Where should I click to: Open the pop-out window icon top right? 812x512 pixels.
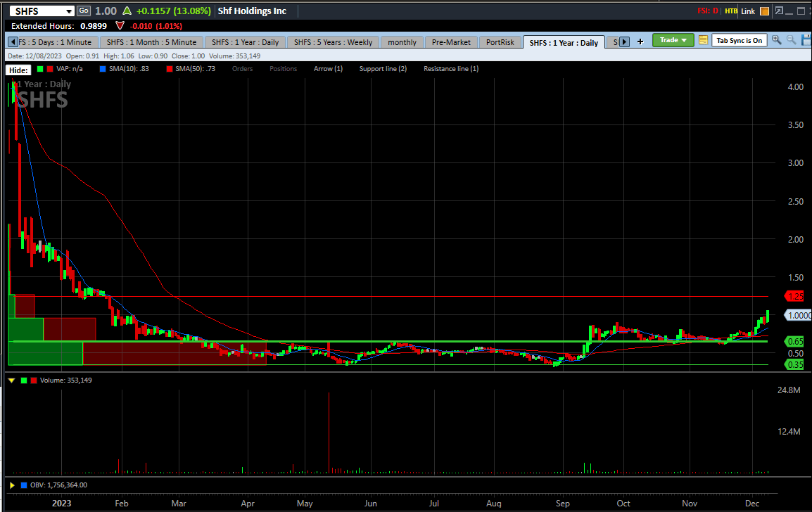779,11
